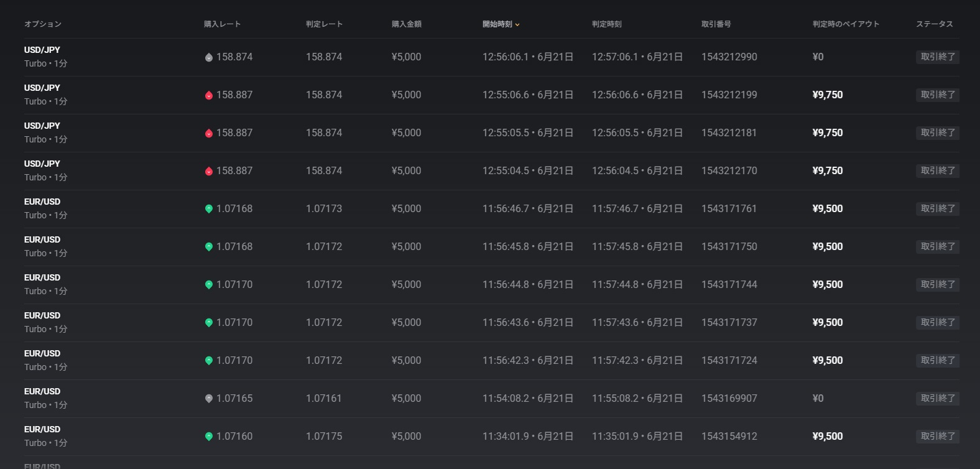The width and height of the screenshot is (980, 469).
Task: Click the ステータス column header
Action: coord(934,24)
